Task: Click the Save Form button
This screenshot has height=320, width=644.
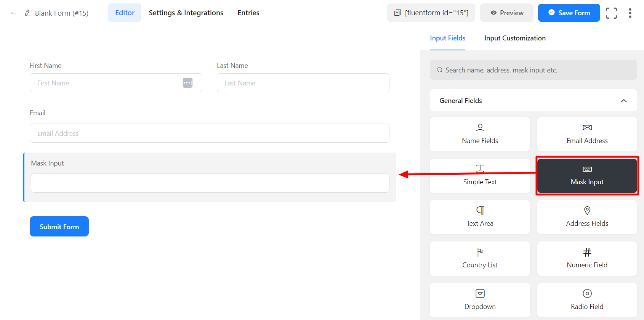Action: click(569, 13)
